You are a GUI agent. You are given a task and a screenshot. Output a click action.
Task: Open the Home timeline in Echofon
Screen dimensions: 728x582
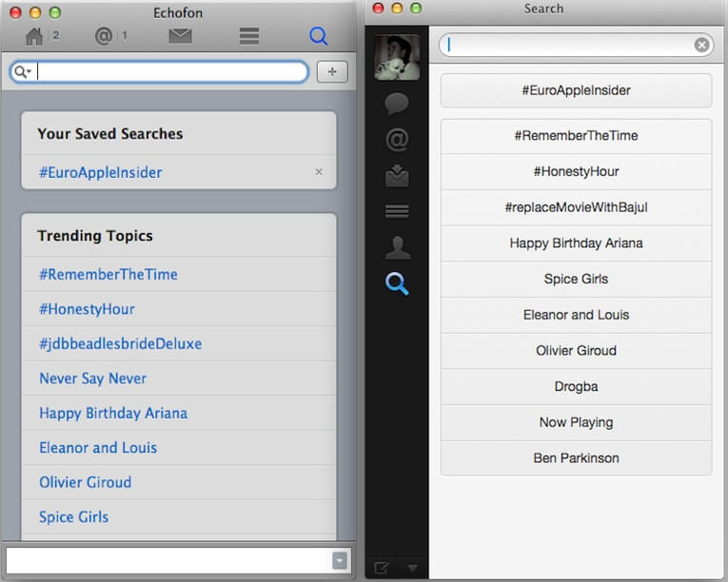click(x=34, y=36)
